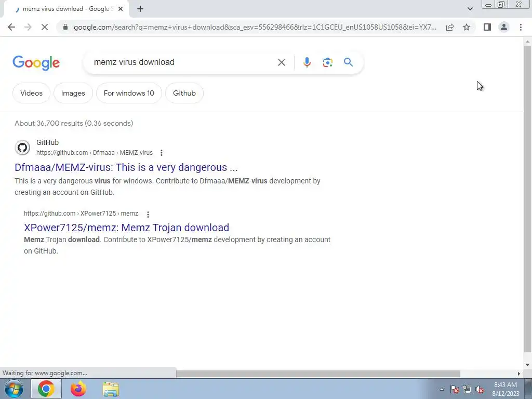Screen dimensions: 532x399
Task: Clear the search box text
Action: [281, 62]
